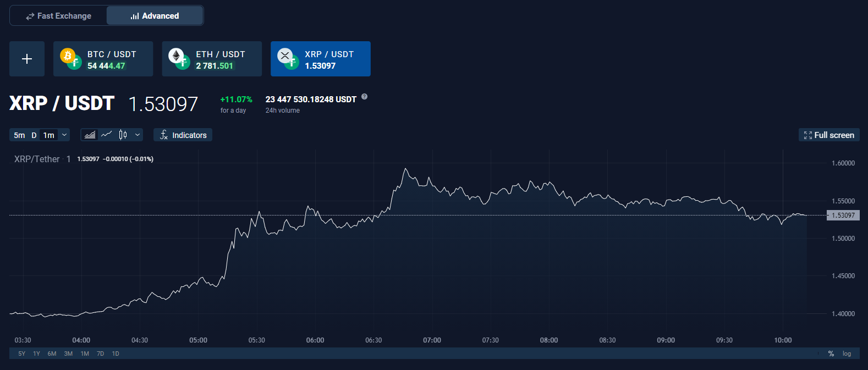Add a new trading pair with plus button
This screenshot has height=370, width=868.
(x=27, y=59)
